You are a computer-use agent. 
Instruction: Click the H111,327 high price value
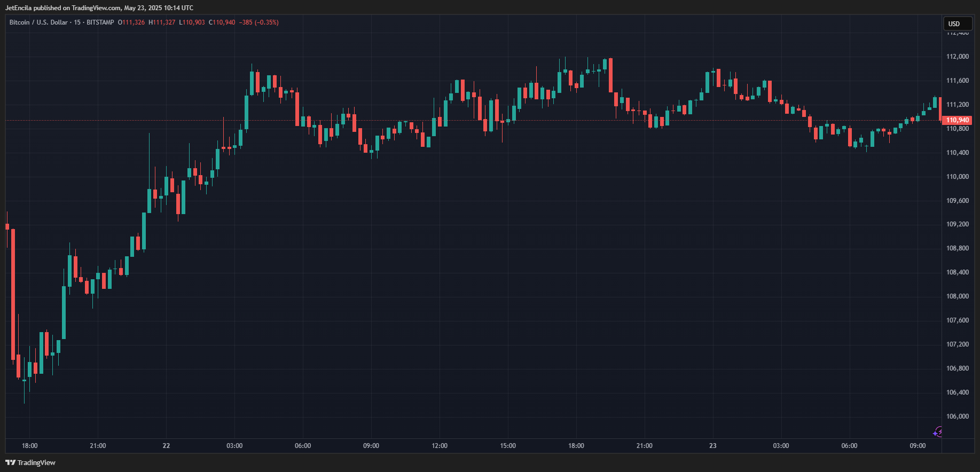tap(162, 22)
